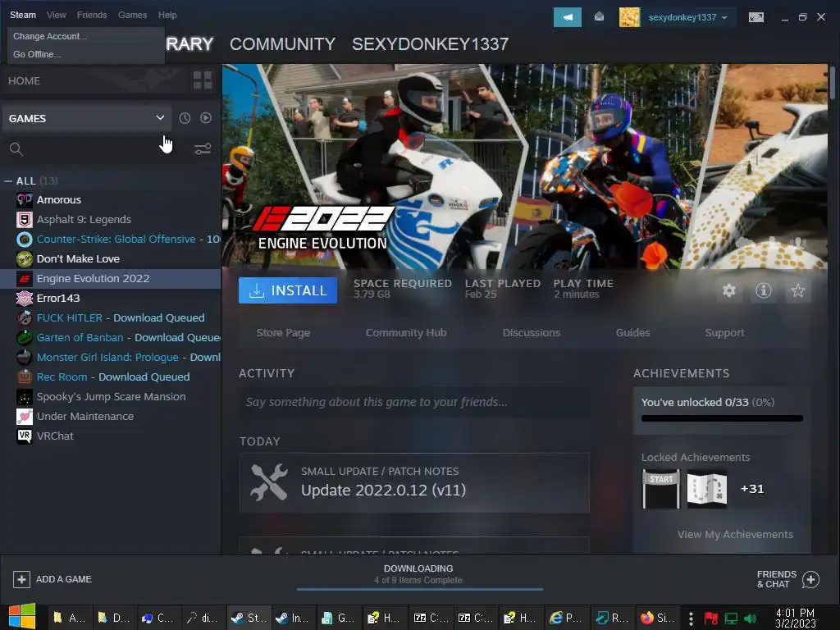Viewport: 840px width, 630px height.
Task: Open game info icon
Action: click(764, 290)
